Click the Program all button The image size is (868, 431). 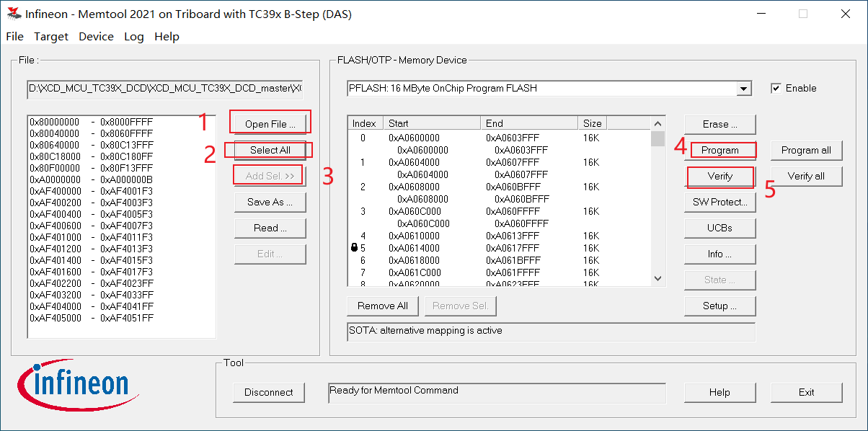(x=806, y=150)
